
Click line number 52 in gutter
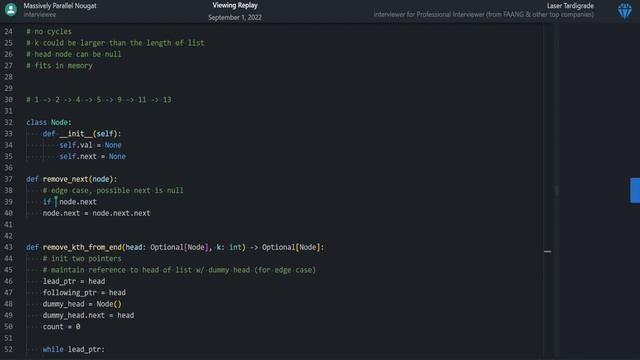(8, 349)
